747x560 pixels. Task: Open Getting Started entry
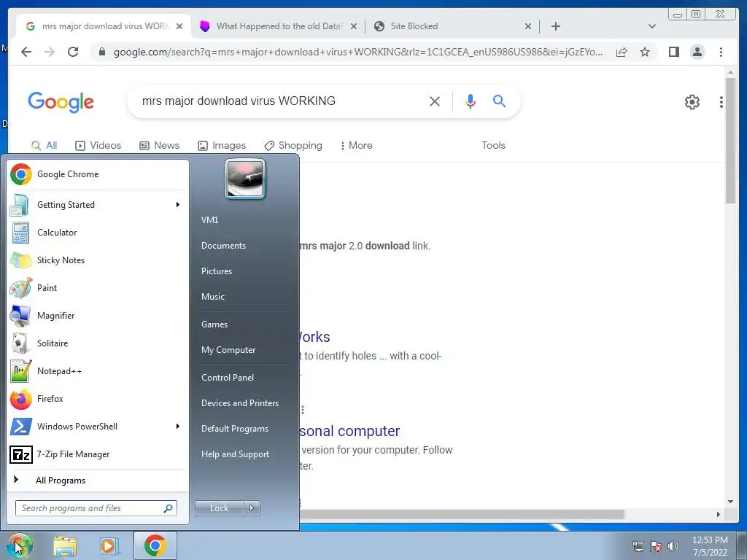coord(98,205)
